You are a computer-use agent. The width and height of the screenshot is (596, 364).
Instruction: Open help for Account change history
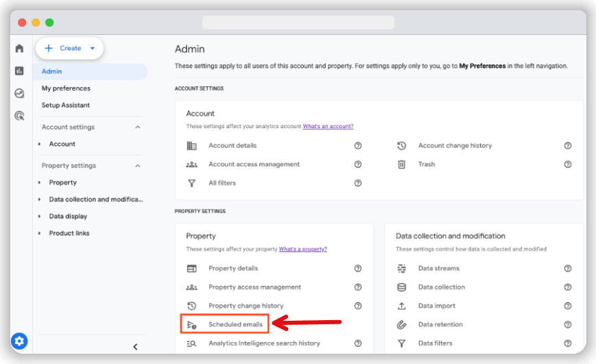click(x=567, y=145)
